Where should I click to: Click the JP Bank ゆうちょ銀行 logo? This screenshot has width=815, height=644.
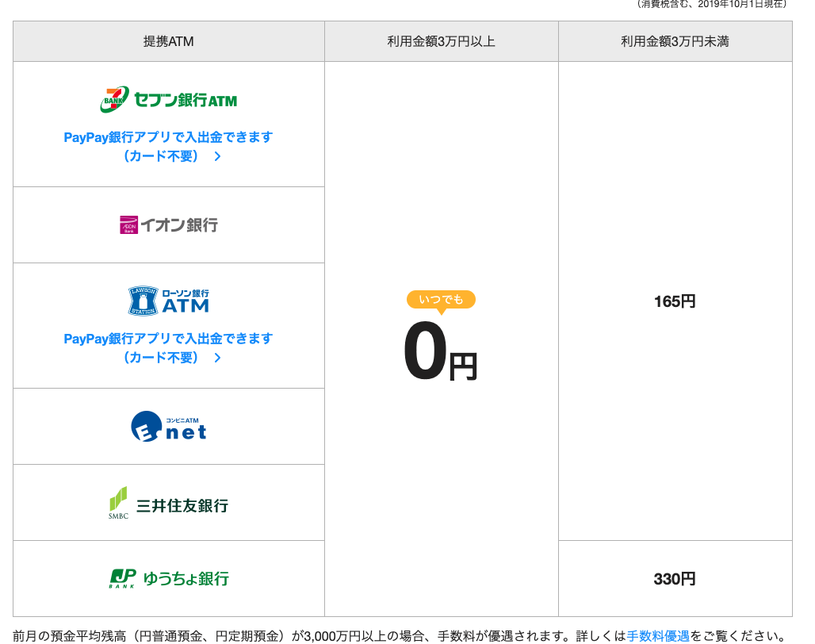(x=168, y=578)
